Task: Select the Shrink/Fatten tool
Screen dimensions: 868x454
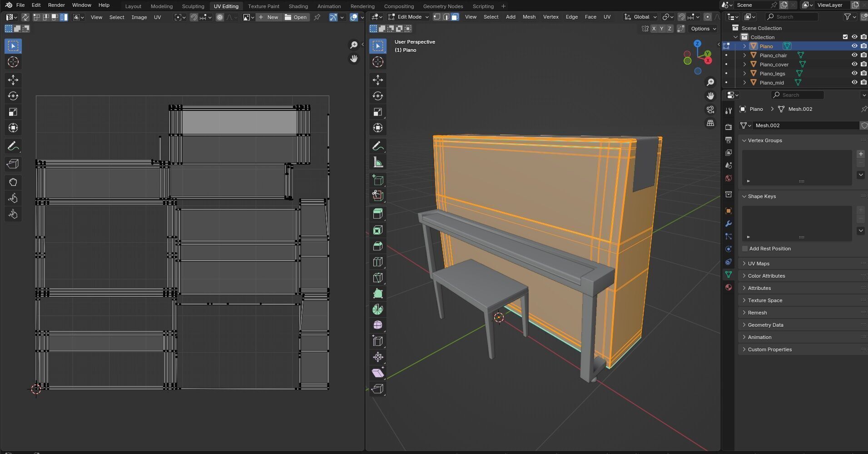Action: click(x=377, y=357)
